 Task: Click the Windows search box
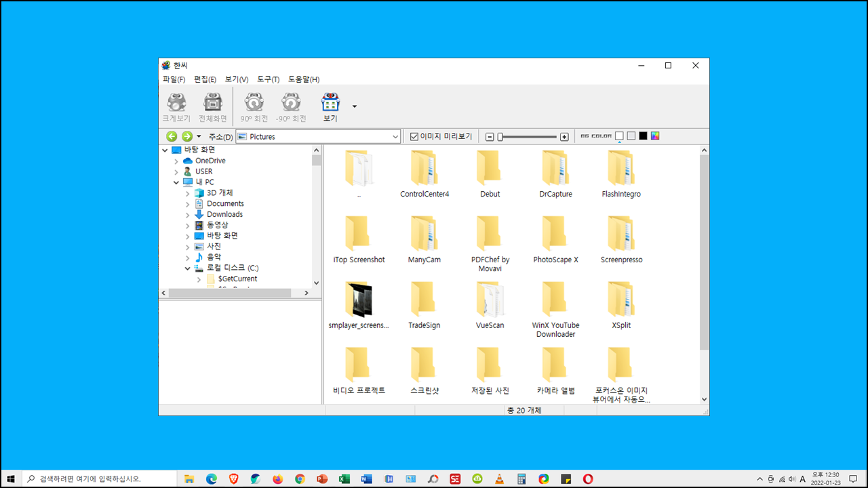(100, 479)
